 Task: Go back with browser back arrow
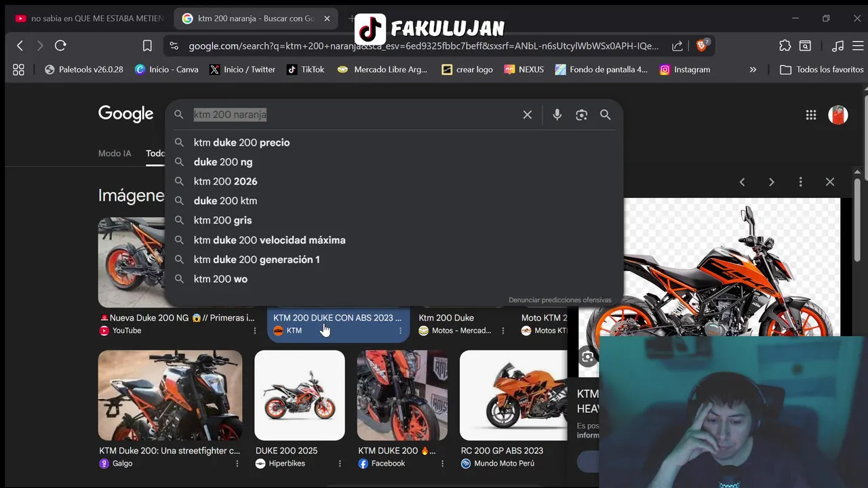coord(20,45)
